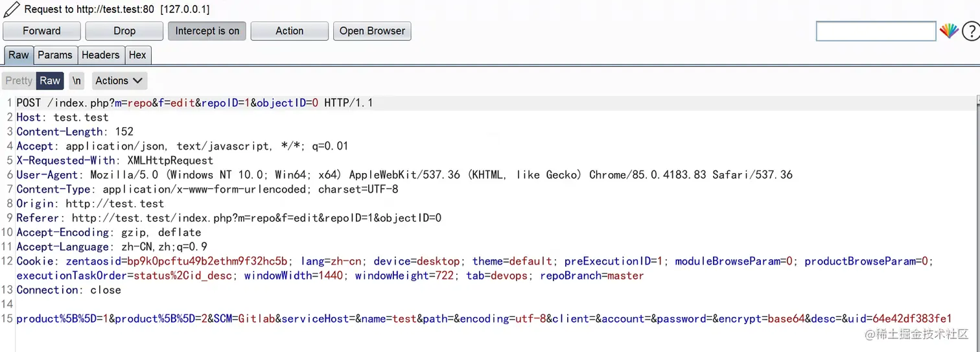Focus the comment input field

click(x=876, y=30)
